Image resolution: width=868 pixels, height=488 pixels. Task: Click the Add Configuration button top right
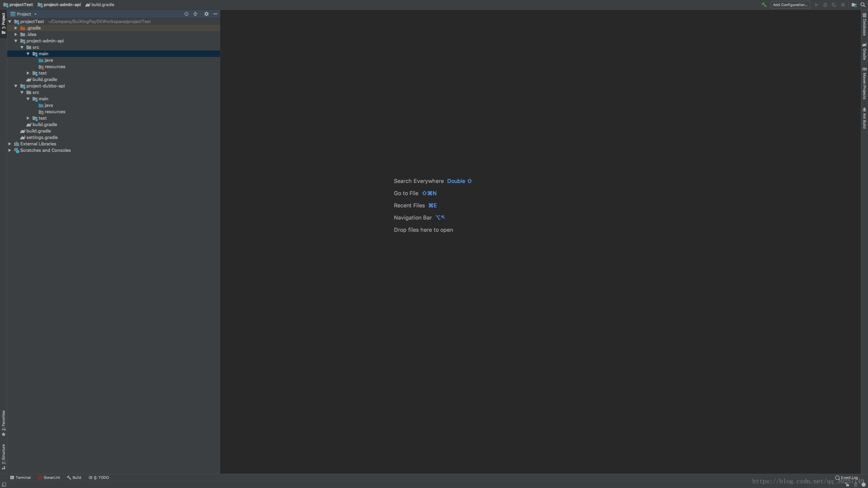[x=790, y=5]
